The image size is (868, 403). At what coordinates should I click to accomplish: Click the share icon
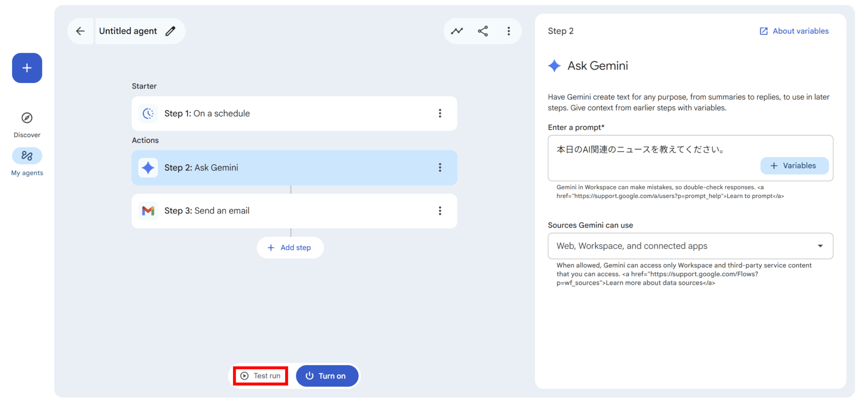pos(483,31)
